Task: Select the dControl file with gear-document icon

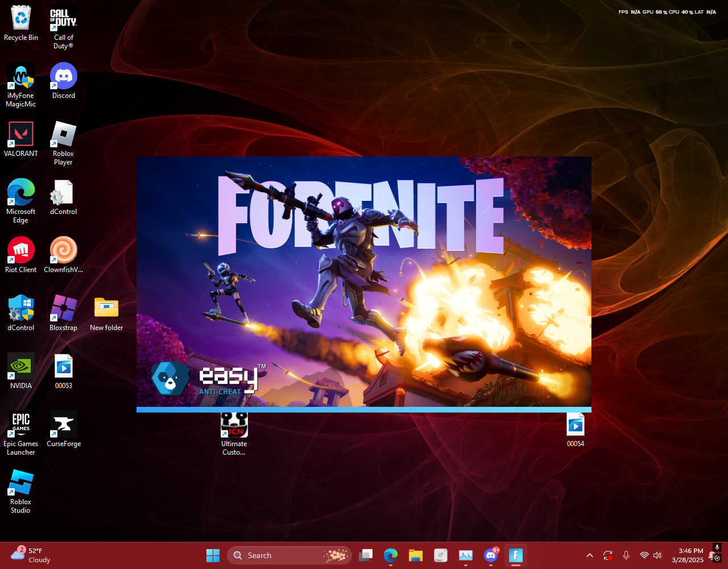Action: pos(63,197)
